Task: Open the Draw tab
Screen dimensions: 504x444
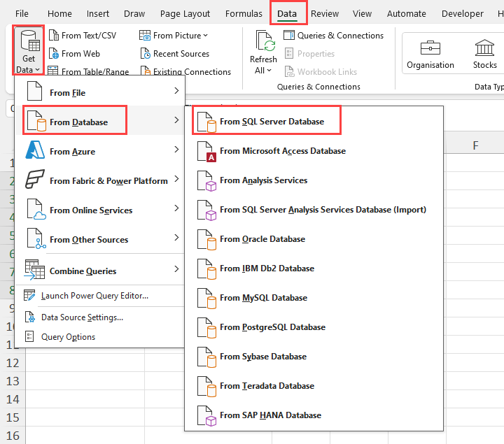Action: coord(134,13)
